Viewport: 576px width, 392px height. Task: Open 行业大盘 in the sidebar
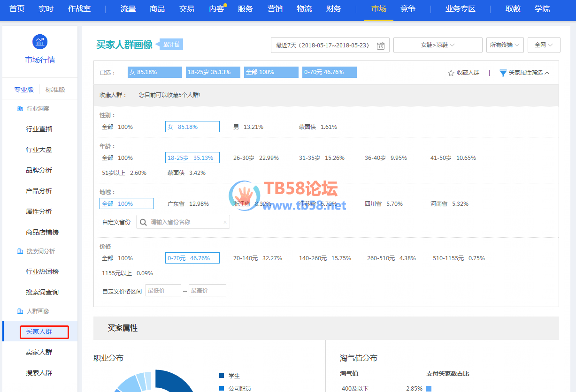[39, 150]
